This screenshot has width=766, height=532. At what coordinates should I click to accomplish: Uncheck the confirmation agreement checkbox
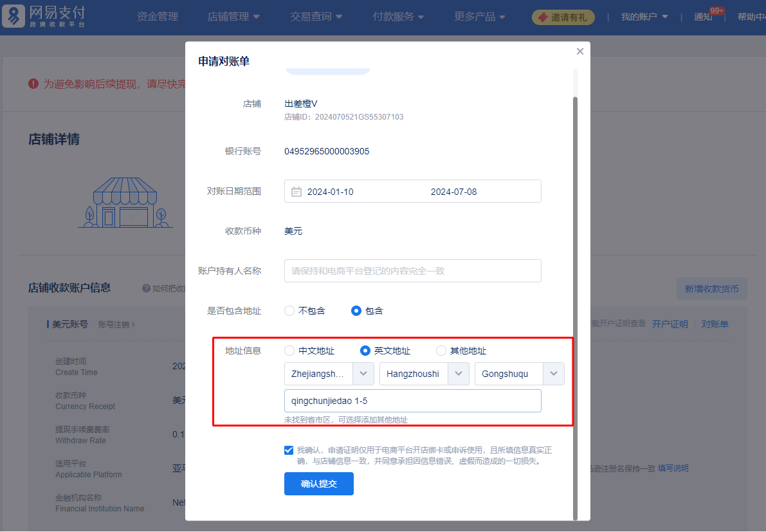tap(289, 450)
